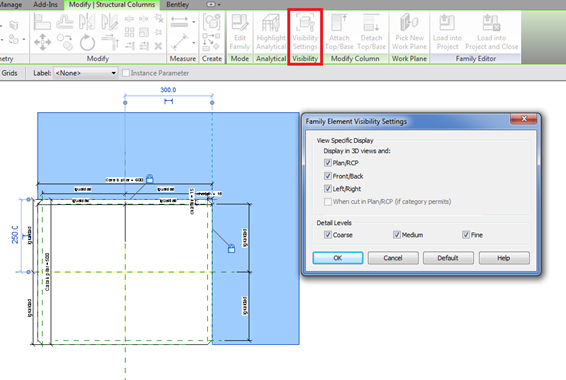The image size is (566, 380).
Task: Expand the Measure tool dropdown arrow
Action: [194, 22]
